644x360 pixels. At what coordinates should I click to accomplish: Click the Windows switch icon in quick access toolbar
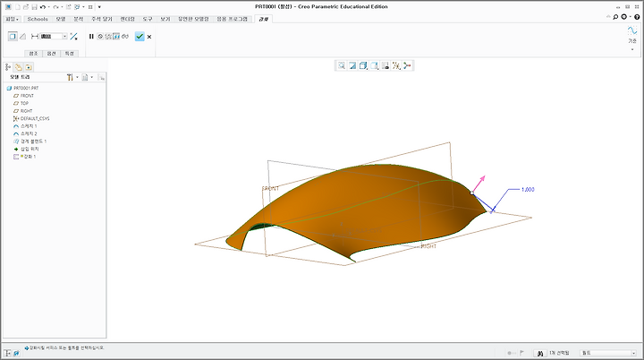coord(77,7)
